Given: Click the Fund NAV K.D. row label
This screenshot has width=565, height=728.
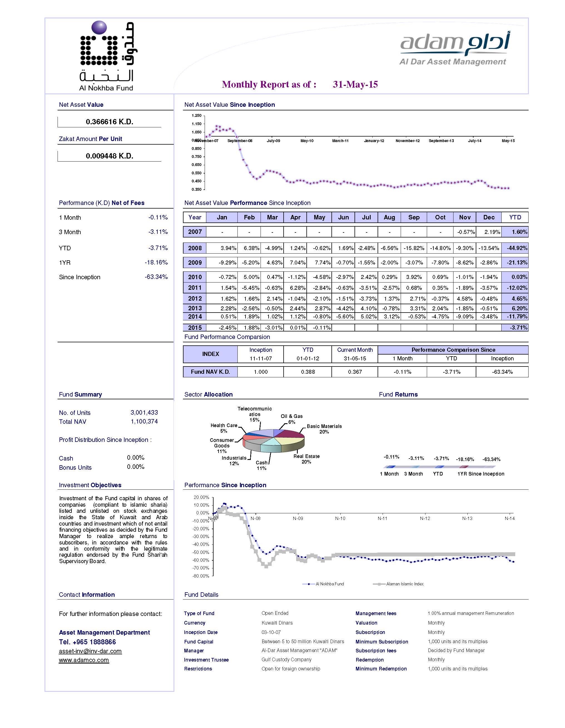Looking at the screenshot, I should (x=210, y=372).
